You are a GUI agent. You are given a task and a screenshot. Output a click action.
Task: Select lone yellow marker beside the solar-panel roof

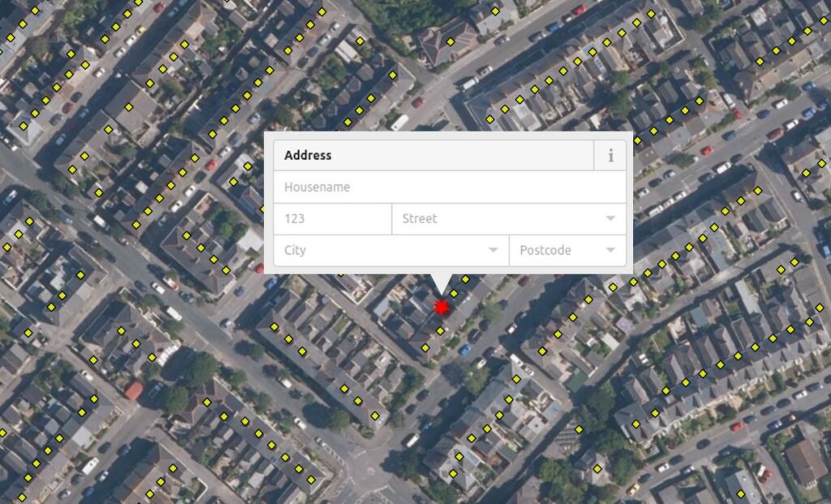point(579,429)
